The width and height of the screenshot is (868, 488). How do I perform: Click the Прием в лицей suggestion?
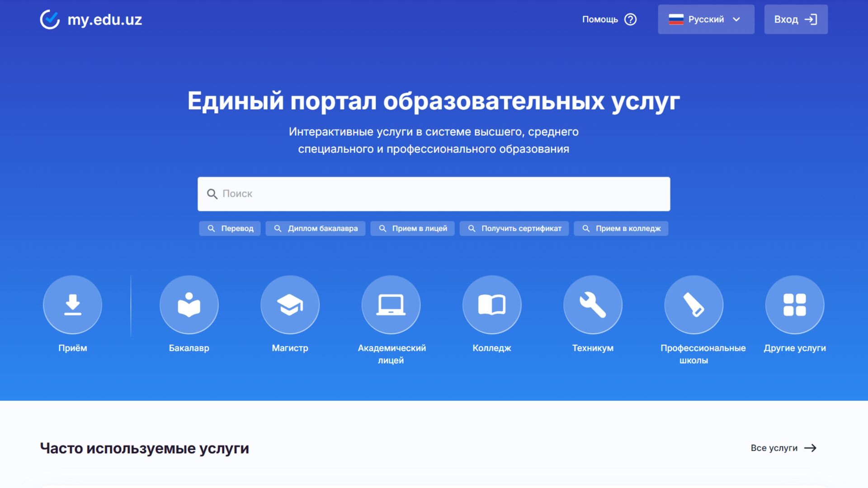(x=412, y=229)
